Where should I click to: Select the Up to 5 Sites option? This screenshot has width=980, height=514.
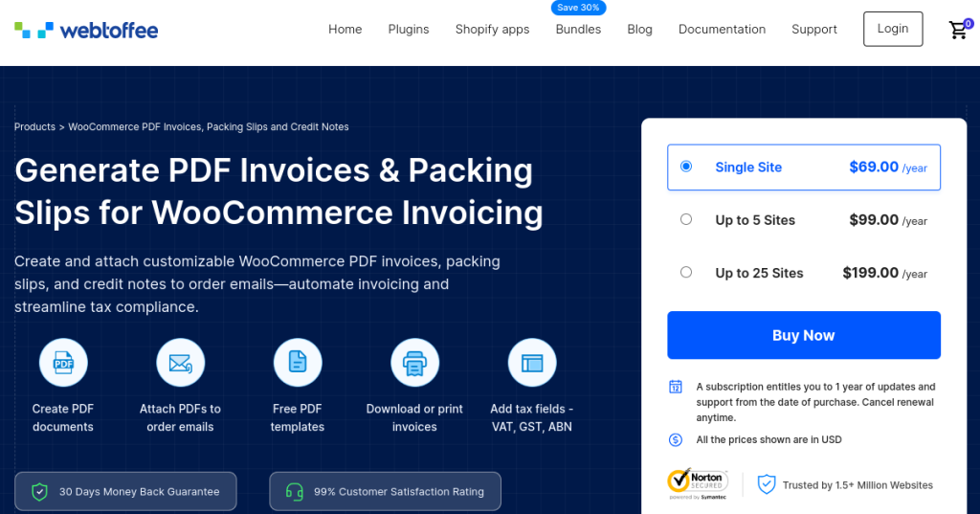tap(686, 219)
